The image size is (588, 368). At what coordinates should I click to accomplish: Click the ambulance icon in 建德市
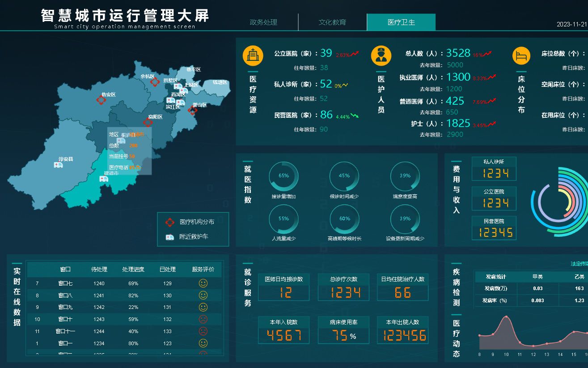104,179
